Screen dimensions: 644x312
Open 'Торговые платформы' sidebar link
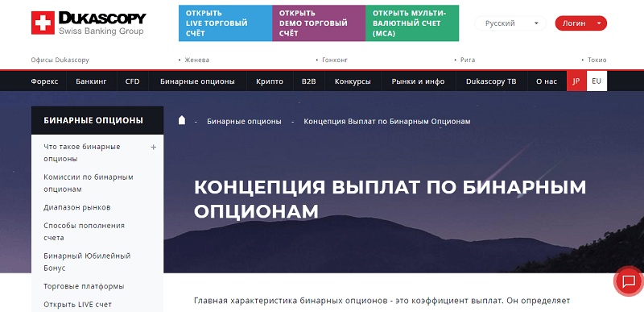(84, 286)
